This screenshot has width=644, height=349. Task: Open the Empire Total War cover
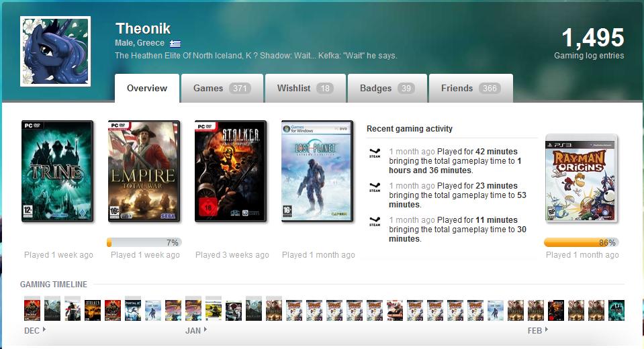144,171
